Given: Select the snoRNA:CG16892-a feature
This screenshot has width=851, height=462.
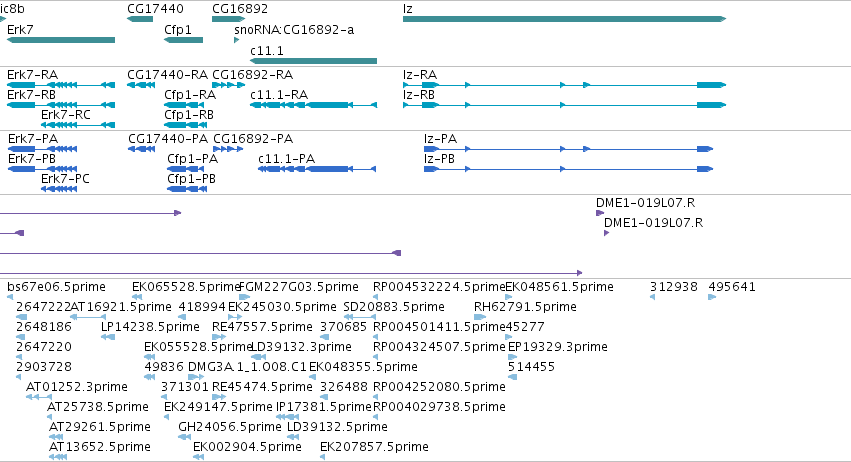Looking at the screenshot, I should pyautogui.click(x=237, y=40).
